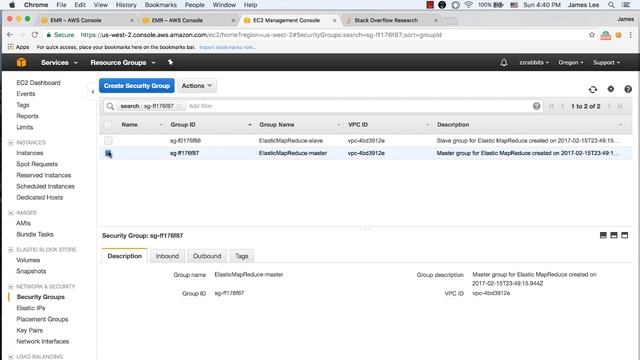This screenshot has height=360, width=640.
Task: Switch to the Tags tab
Action: point(242,256)
